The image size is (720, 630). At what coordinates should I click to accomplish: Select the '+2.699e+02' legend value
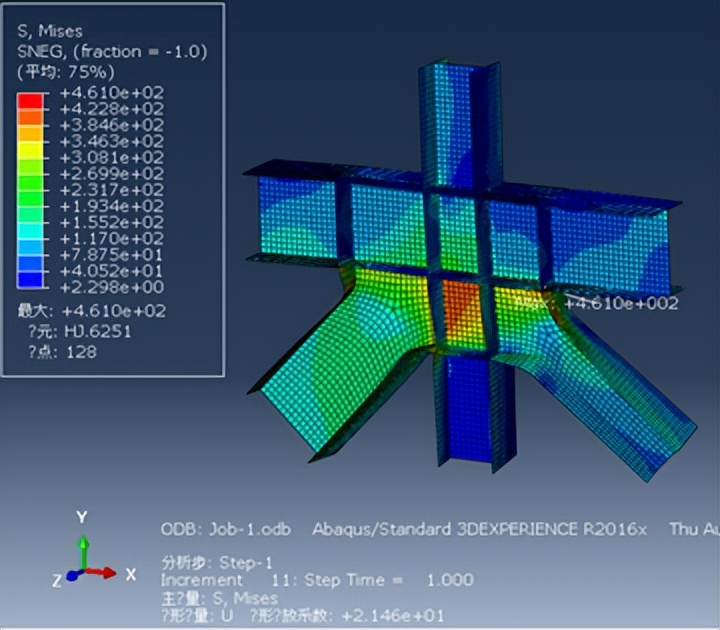click(x=112, y=174)
